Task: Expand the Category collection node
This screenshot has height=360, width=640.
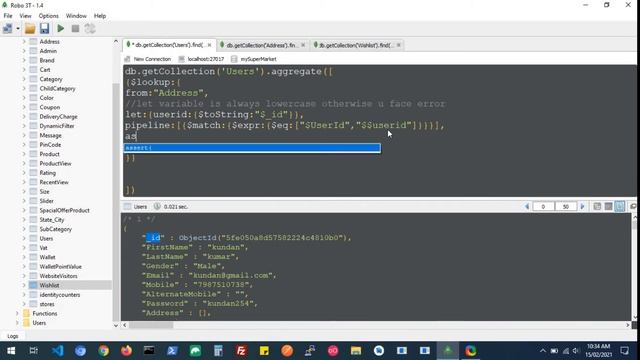Action: [24, 79]
